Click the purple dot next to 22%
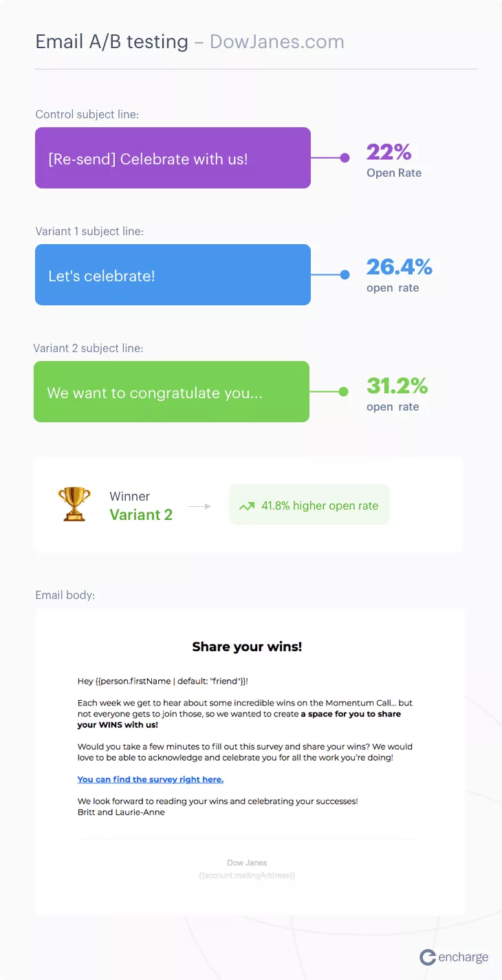The image size is (502, 980). tap(345, 157)
